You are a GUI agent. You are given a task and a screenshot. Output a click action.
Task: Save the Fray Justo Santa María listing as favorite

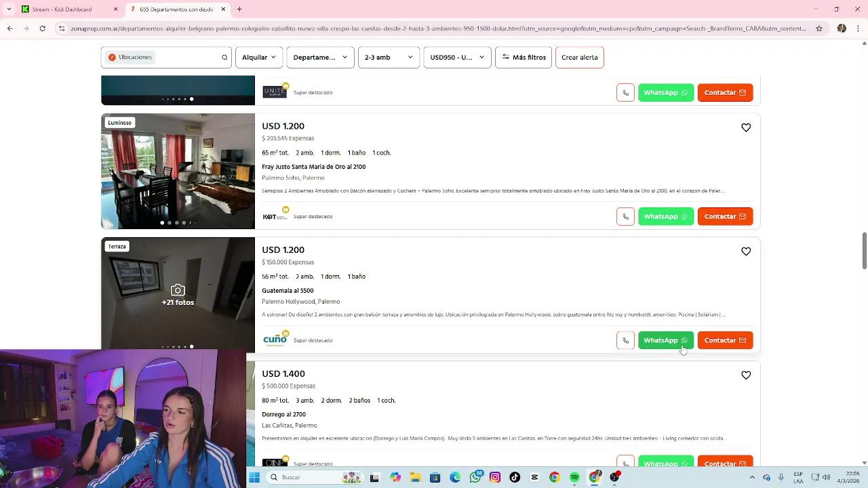(x=746, y=127)
